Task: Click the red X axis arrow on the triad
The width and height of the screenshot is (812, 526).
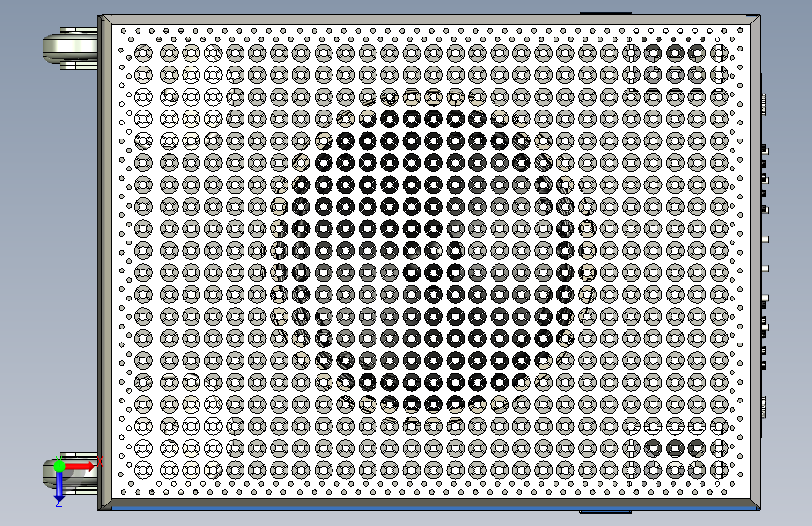Action: (x=80, y=466)
